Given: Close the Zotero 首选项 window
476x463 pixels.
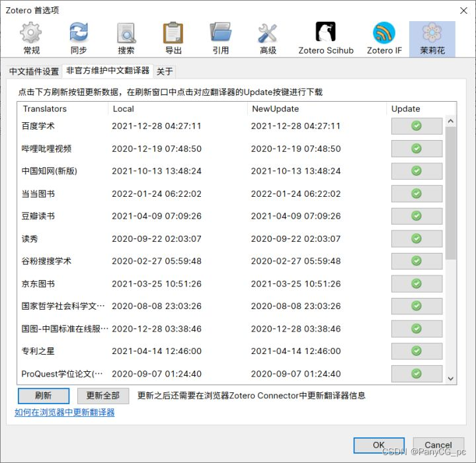Looking at the screenshot, I should point(463,11).
